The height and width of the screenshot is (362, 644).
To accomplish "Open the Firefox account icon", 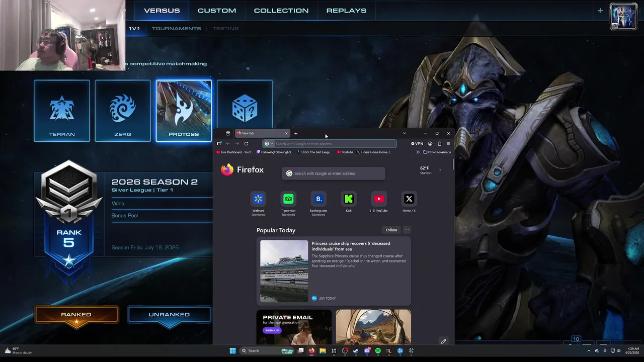I will pos(430,144).
